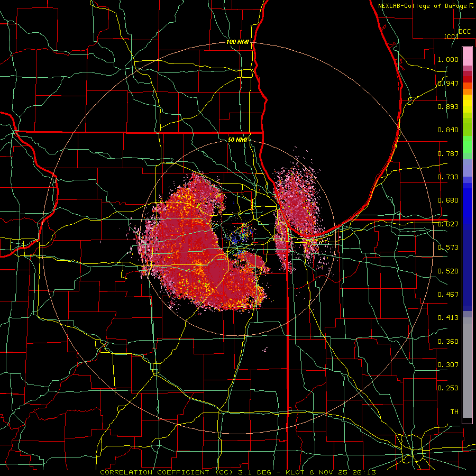
Task: Pick the light pink swatch at the color bar top
Action: 467,56
